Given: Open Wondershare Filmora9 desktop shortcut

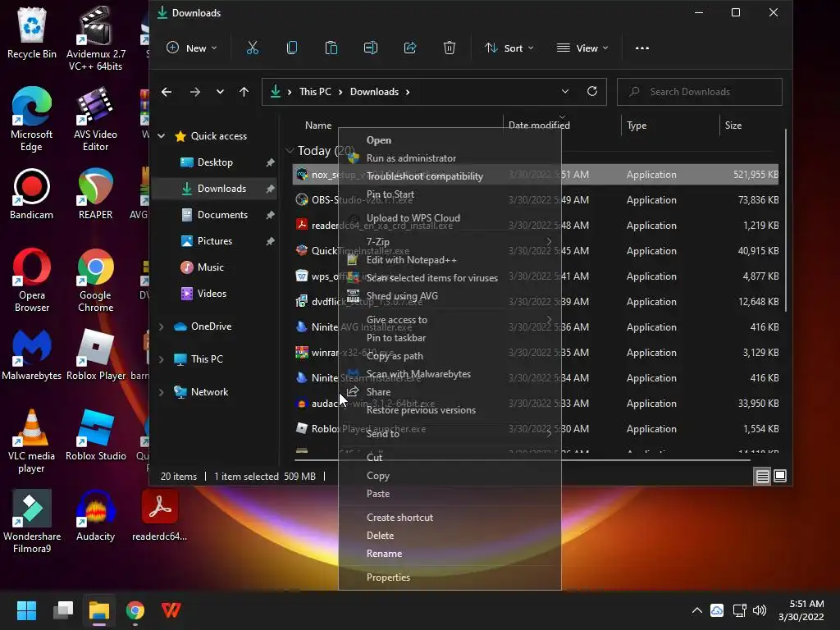Looking at the screenshot, I should click(32, 521).
